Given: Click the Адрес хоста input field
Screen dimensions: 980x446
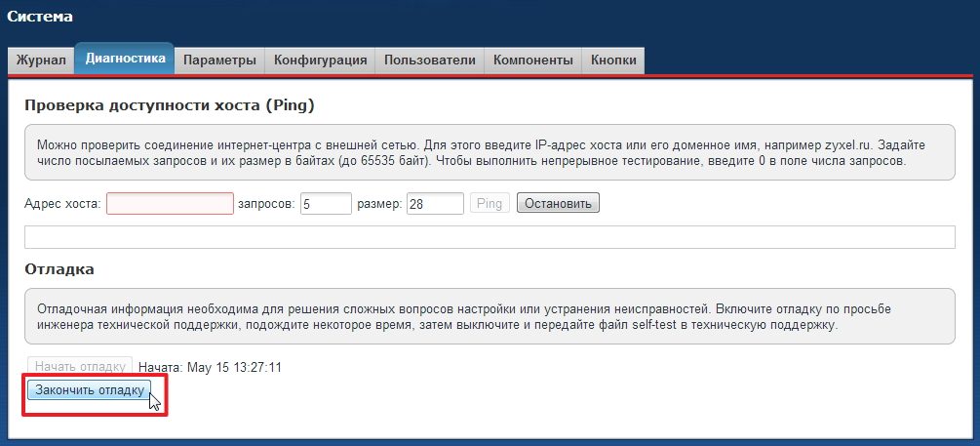Looking at the screenshot, I should click(170, 203).
